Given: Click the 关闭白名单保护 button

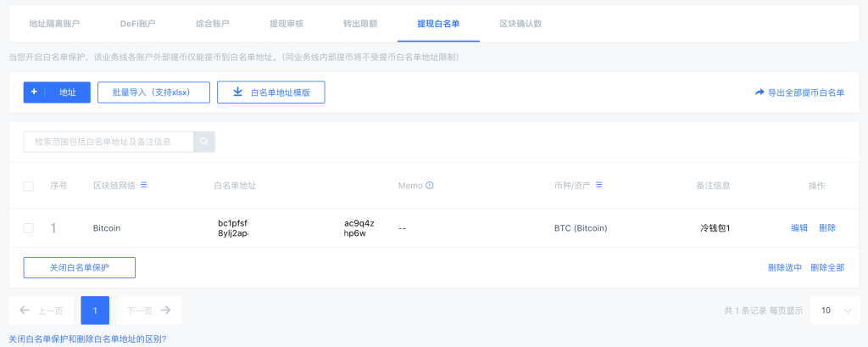Looking at the screenshot, I should 79,267.
